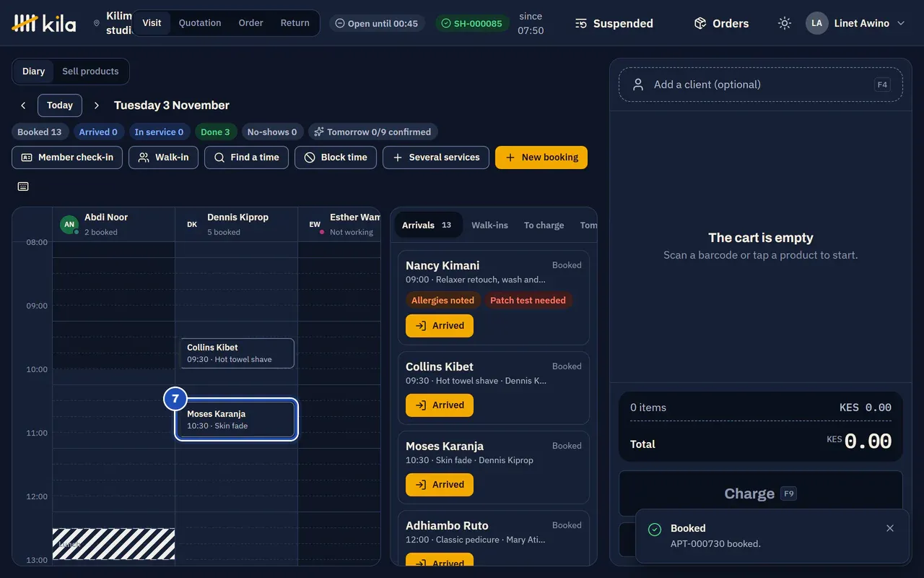Select the Arrivals tab
This screenshot has width=924, height=578.
428,225
